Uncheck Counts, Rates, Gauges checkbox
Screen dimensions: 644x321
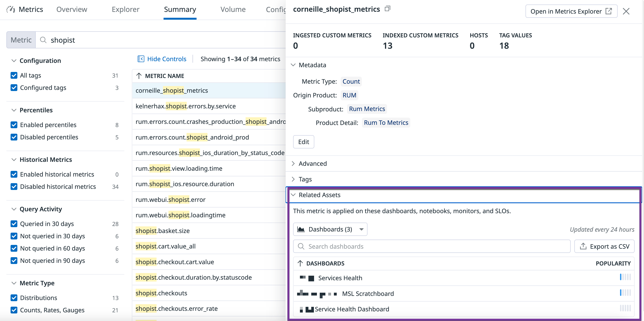14,310
